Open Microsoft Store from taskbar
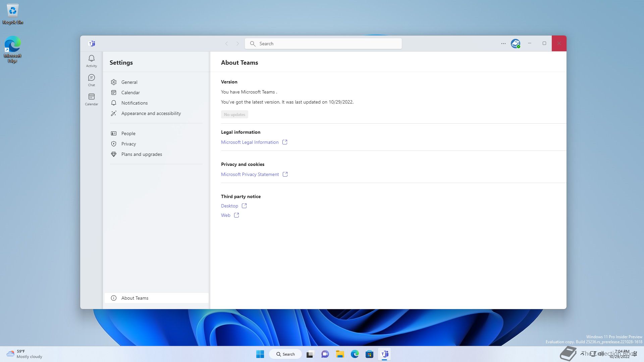644x362 pixels. (370, 354)
